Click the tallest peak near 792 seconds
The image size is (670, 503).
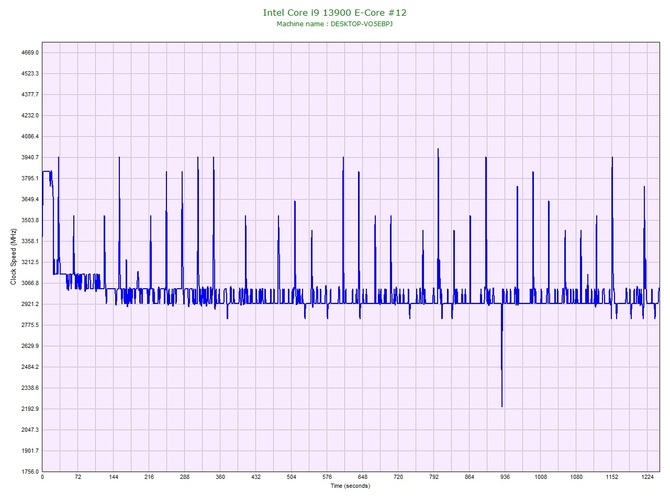(438, 150)
